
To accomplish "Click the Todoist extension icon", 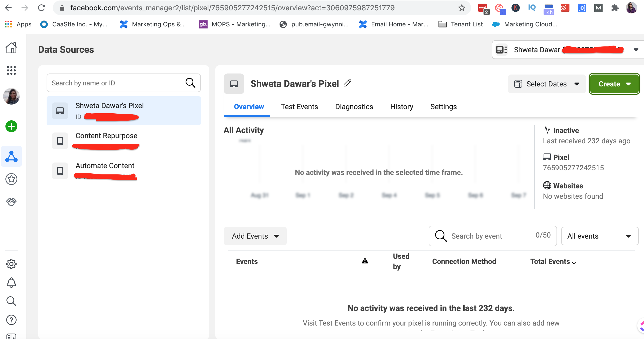I will [x=565, y=8].
